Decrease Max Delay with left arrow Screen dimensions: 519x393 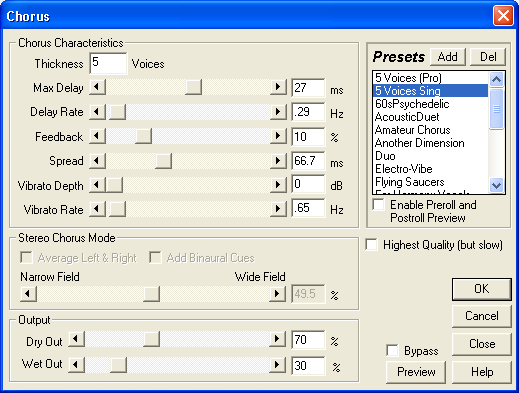tap(97, 87)
